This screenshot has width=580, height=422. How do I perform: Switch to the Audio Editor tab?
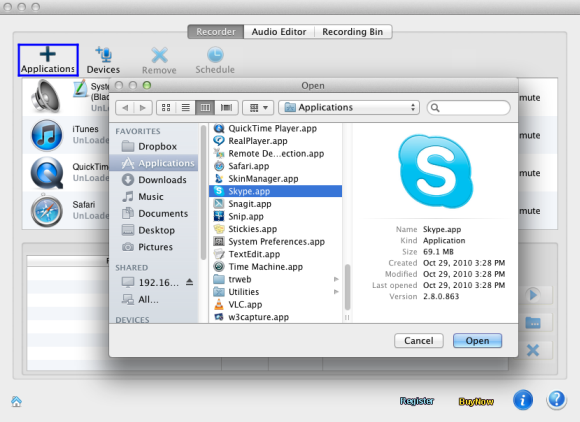click(x=279, y=32)
